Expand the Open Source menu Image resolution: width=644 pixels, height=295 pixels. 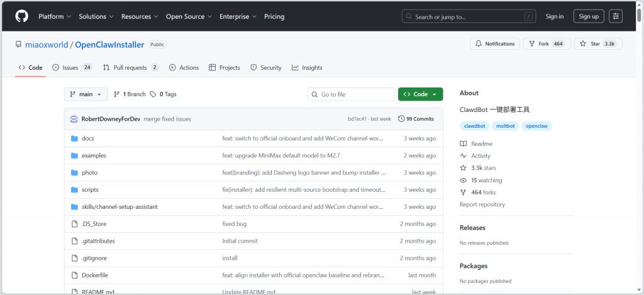click(189, 16)
